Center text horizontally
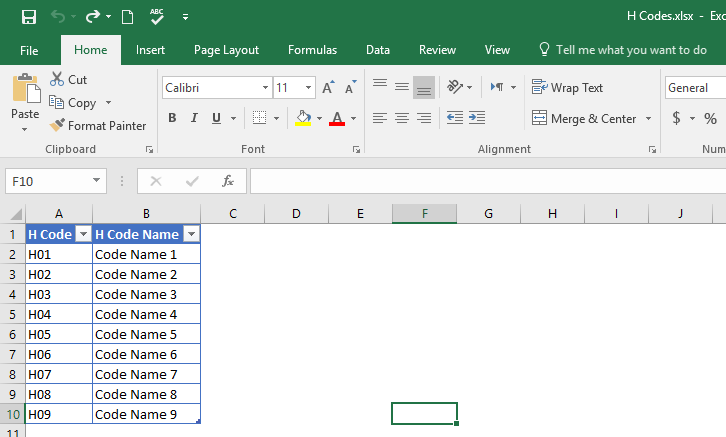 click(x=402, y=118)
